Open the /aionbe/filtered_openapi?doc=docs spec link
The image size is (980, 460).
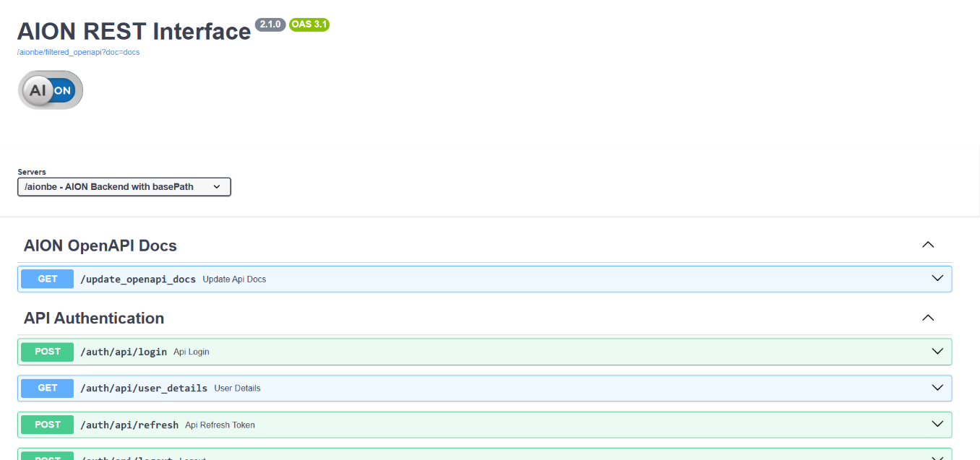point(78,52)
